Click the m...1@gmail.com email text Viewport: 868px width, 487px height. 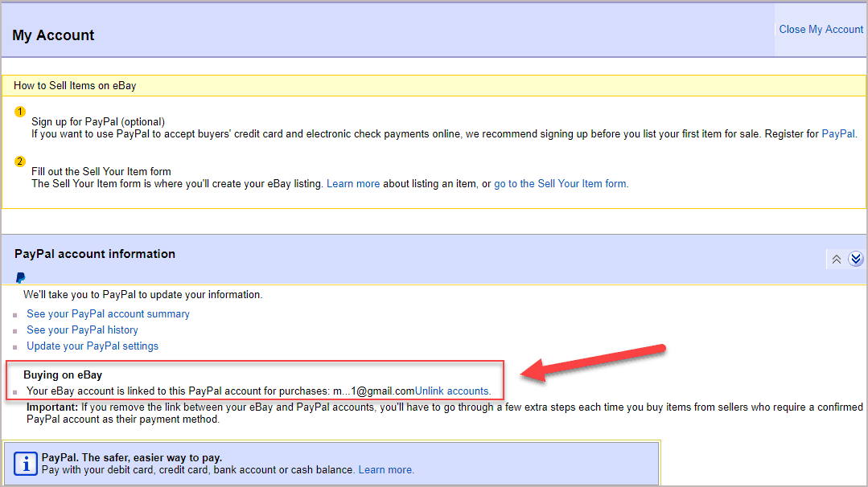[x=373, y=391]
